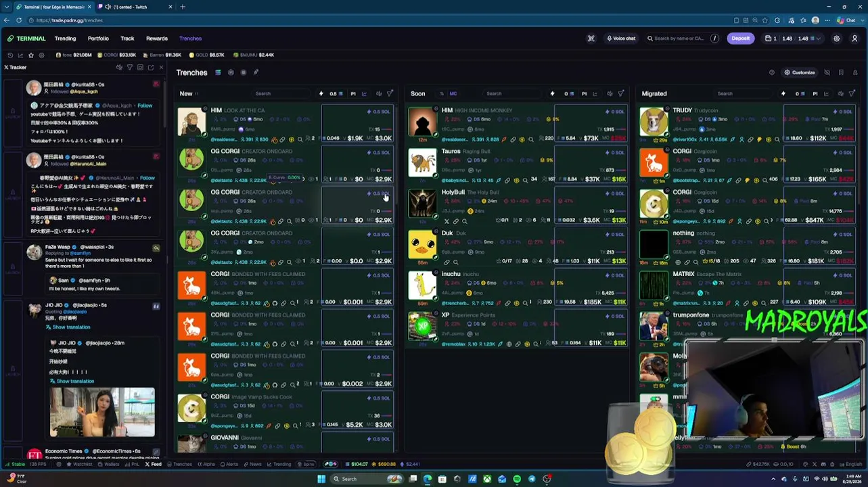Open Wallets in the bottom status bar
Screen dimensions: 868x487
point(108,464)
